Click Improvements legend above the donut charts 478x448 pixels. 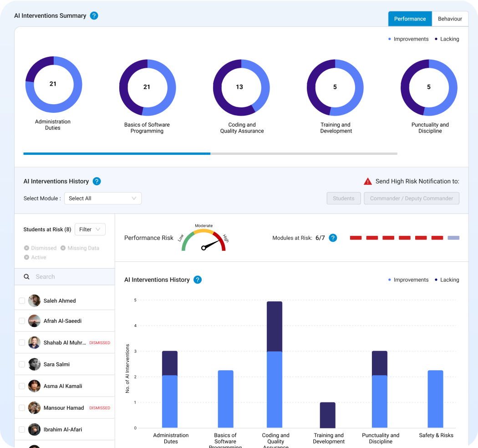[408, 39]
